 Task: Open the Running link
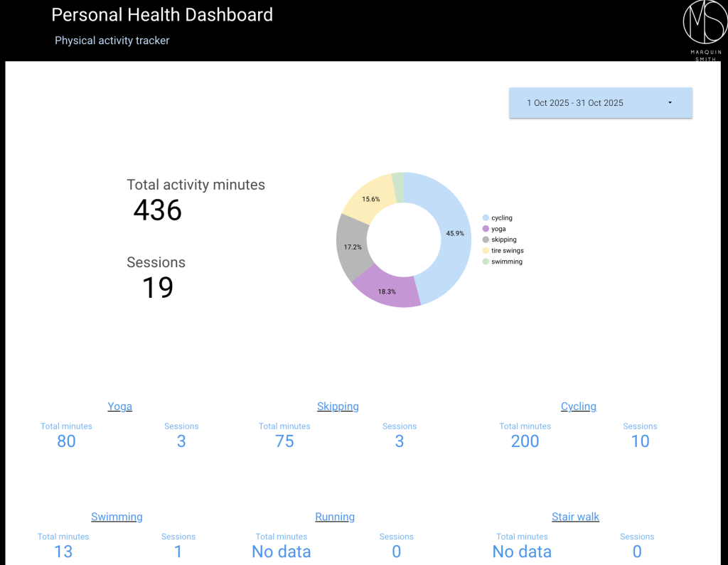[x=335, y=517]
